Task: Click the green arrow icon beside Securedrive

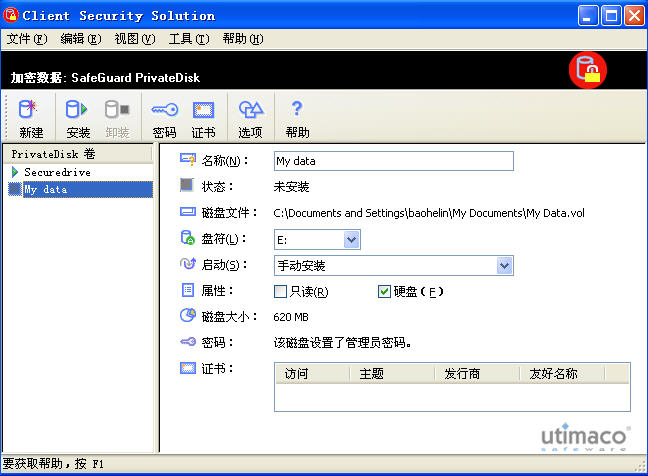Action: [x=15, y=172]
